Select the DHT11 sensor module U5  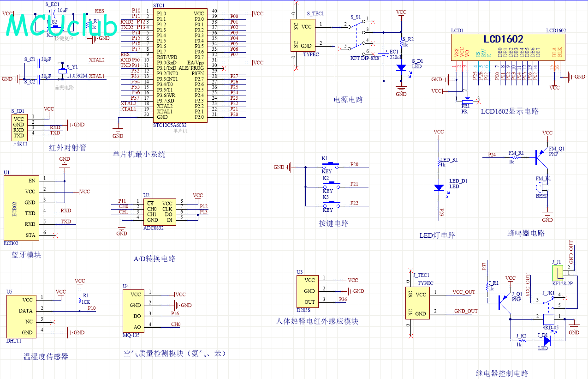click(21, 316)
